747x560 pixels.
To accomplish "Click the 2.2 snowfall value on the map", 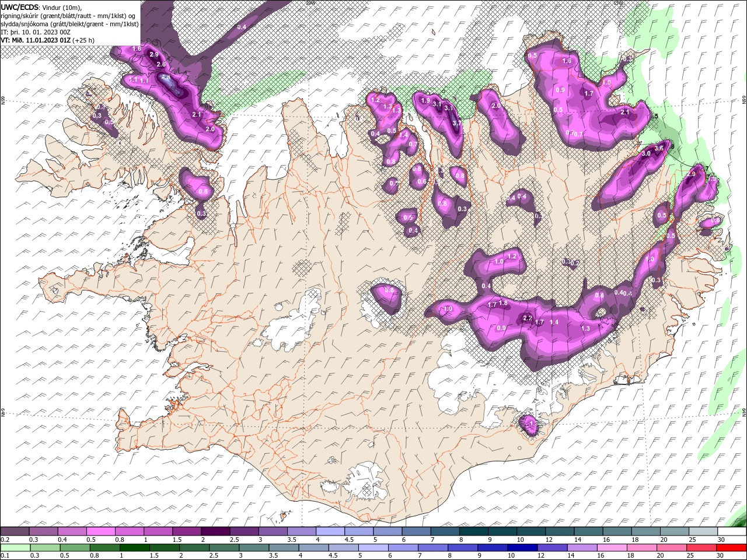I will pos(528,318).
